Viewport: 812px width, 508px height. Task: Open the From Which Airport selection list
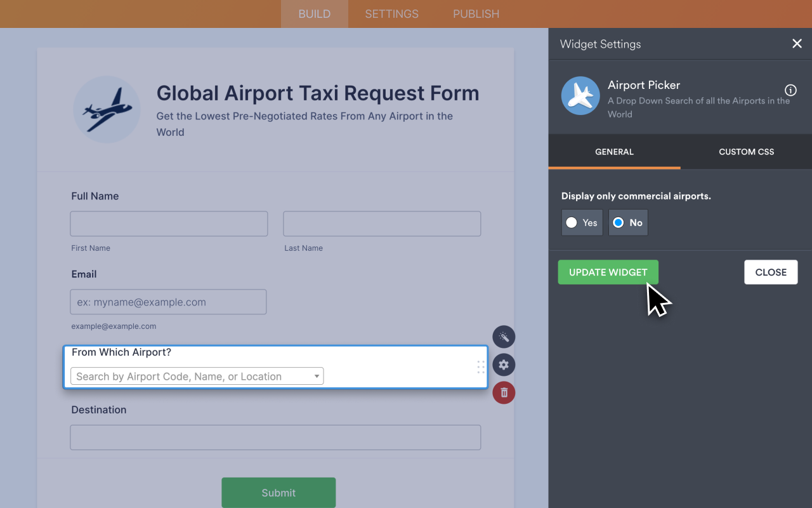(x=197, y=376)
